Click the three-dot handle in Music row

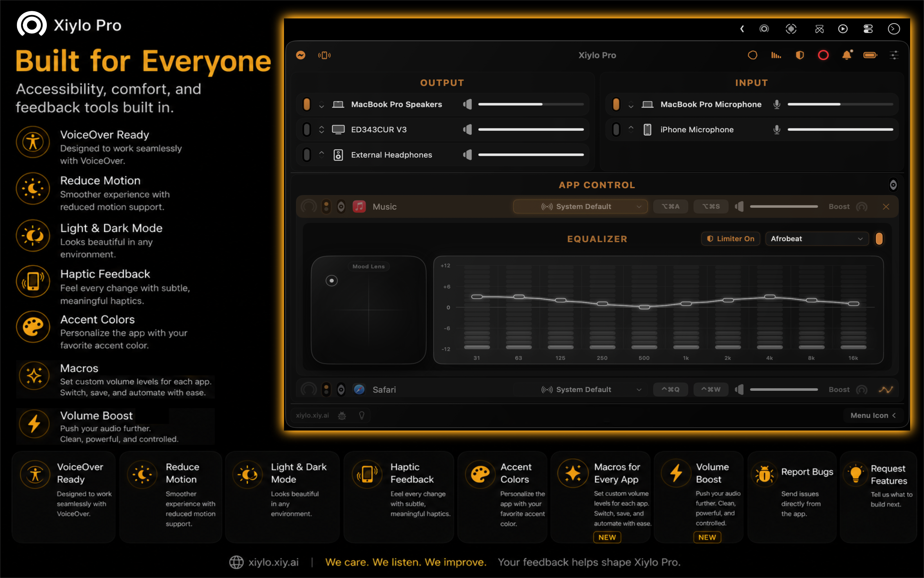coord(326,206)
